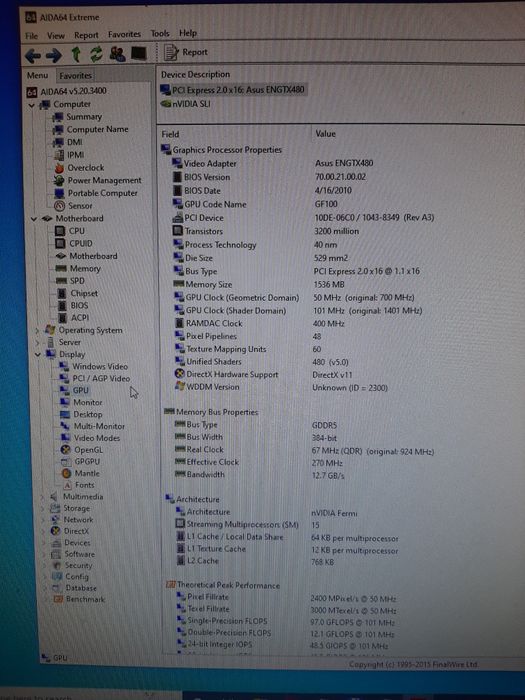
Task: Select the Summary tree item
Action: (x=78, y=117)
